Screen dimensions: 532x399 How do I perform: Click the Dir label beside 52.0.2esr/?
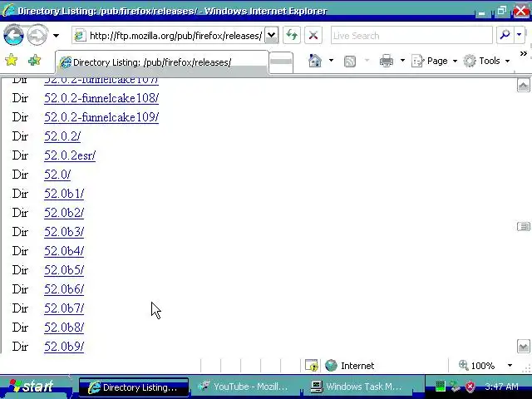tap(20, 155)
